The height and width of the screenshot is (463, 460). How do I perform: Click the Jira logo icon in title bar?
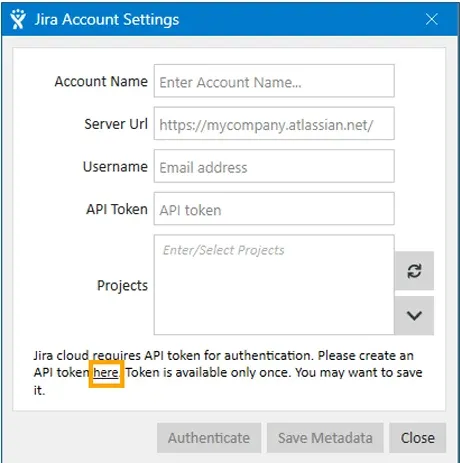tap(17, 19)
